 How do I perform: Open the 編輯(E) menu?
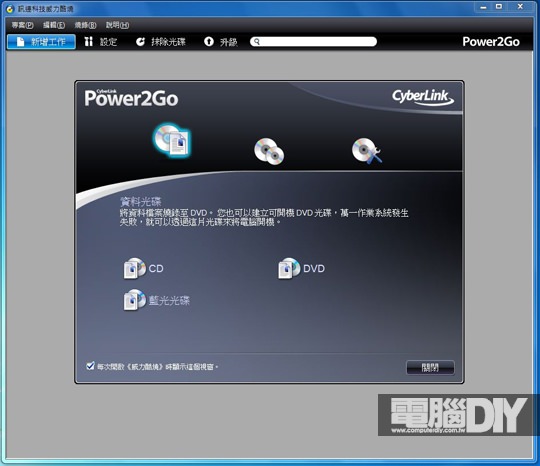click(x=54, y=25)
